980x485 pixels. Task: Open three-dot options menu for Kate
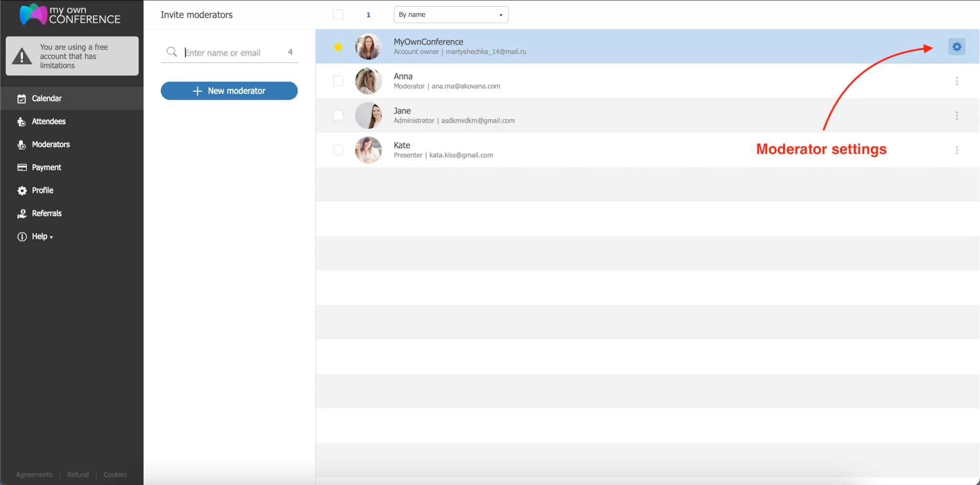[957, 150]
